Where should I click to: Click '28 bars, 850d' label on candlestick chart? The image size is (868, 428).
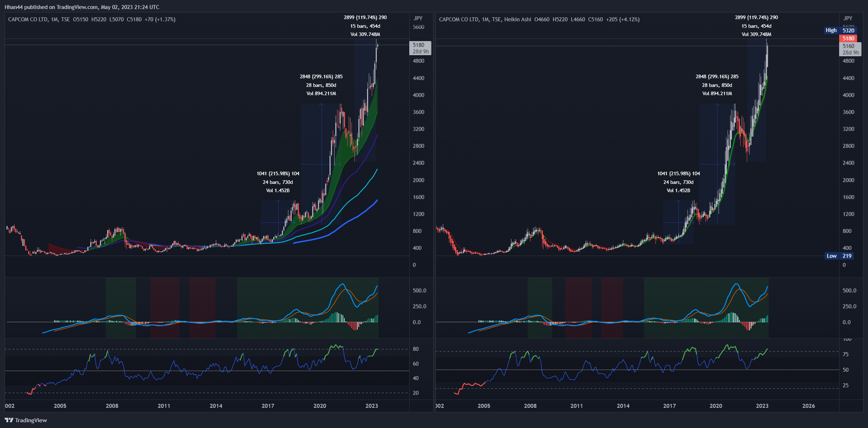point(321,85)
